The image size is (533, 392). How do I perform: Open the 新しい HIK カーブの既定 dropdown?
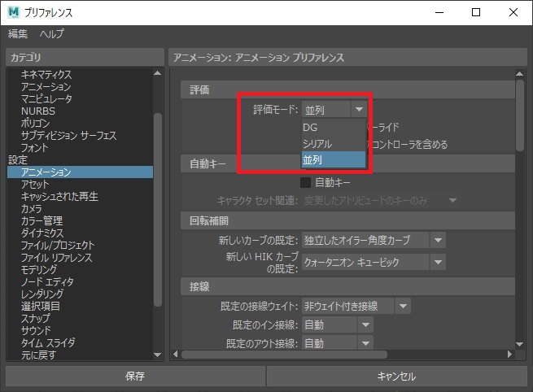click(x=374, y=262)
